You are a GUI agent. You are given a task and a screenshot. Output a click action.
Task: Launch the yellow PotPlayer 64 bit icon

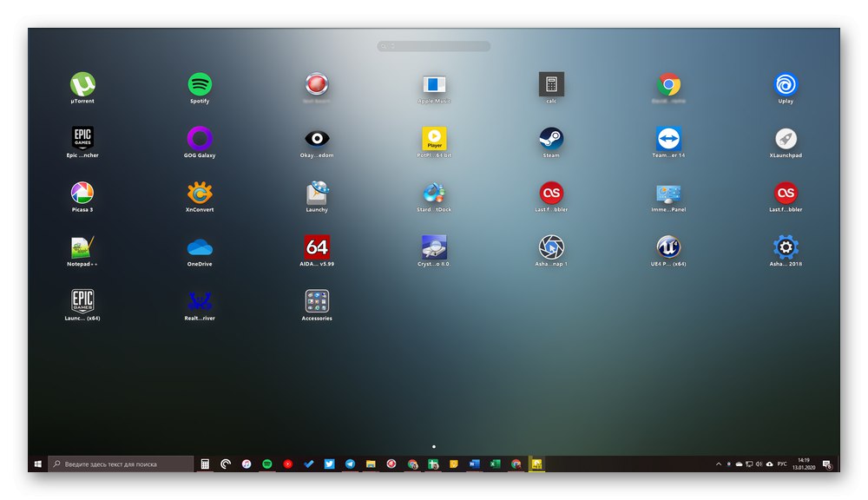[x=434, y=138]
